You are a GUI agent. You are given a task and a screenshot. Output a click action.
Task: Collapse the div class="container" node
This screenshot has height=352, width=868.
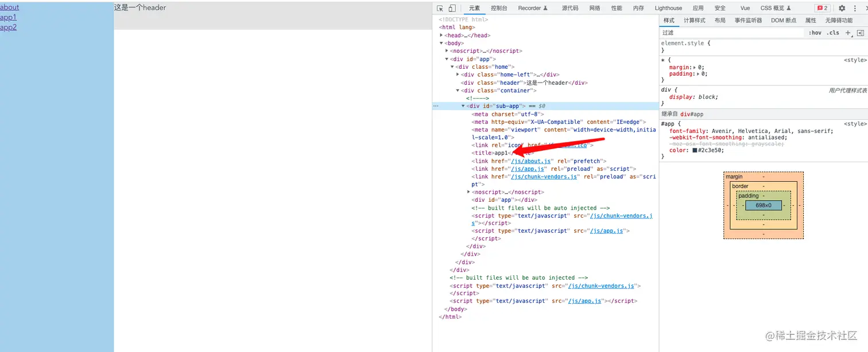point(458,90)
